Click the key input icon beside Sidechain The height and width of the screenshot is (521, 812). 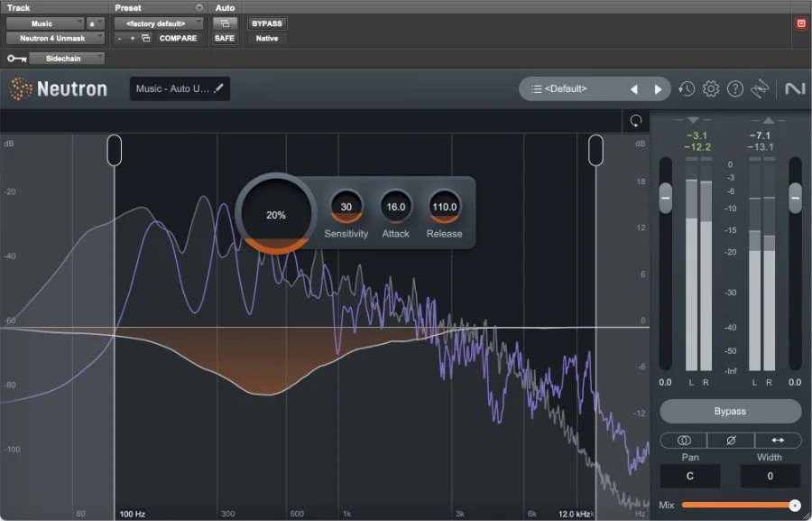[16, 59]
